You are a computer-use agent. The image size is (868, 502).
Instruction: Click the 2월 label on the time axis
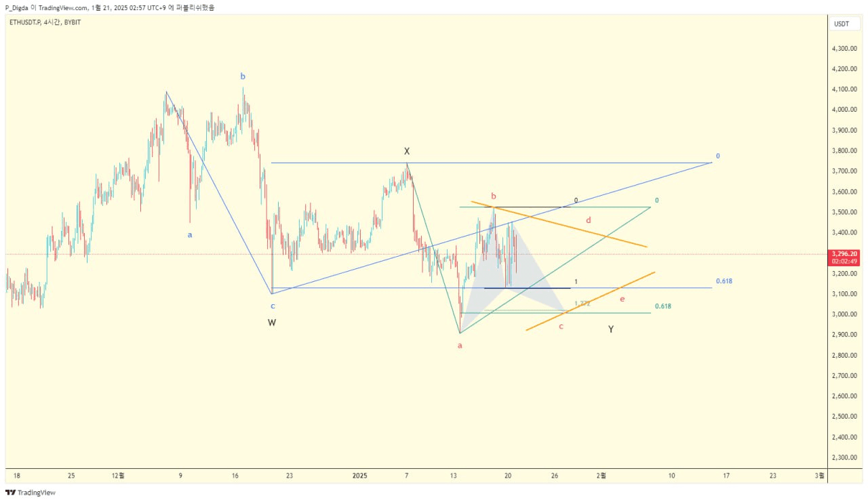click(x=601, y=476)
